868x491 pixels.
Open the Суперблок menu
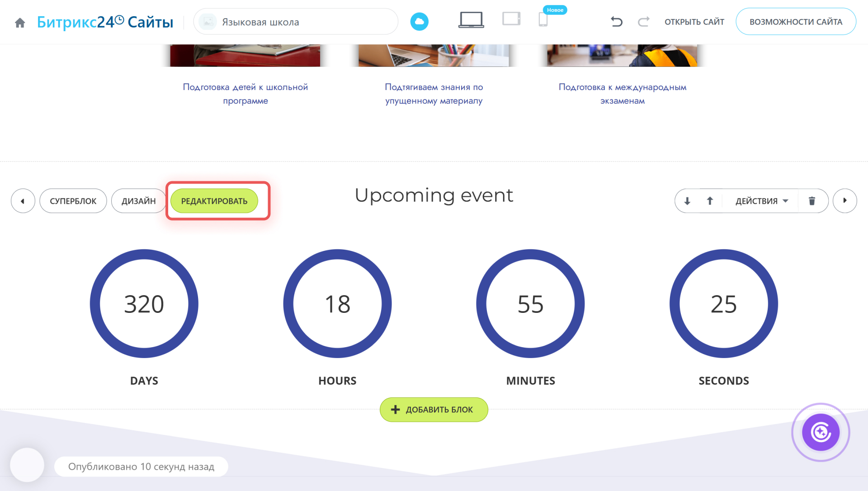(x=73, y=201)
